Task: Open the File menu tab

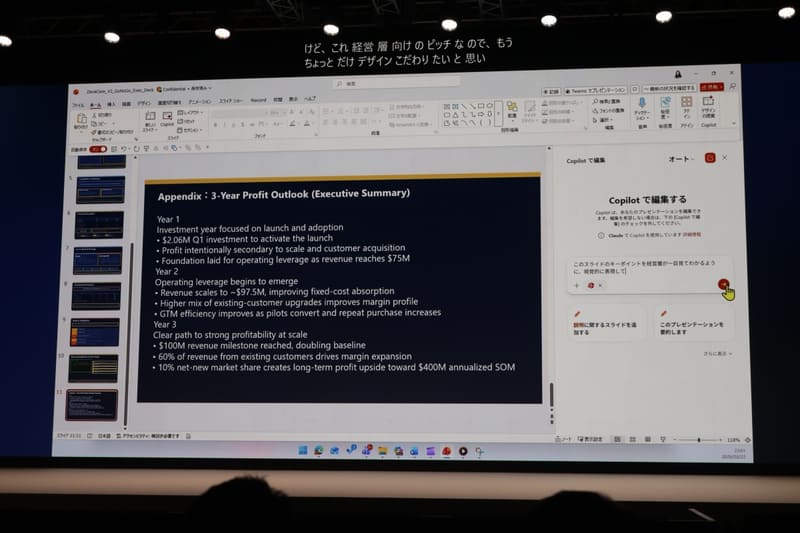Action: tap(78, 105)
